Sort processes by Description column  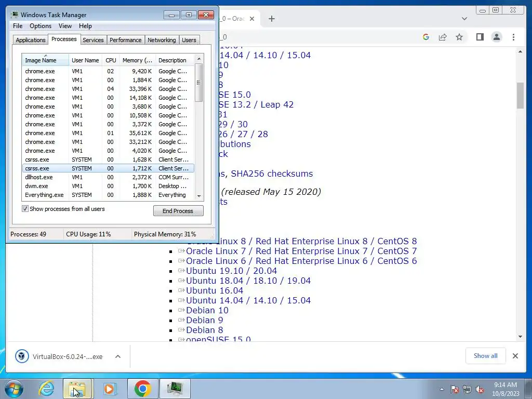175,60
